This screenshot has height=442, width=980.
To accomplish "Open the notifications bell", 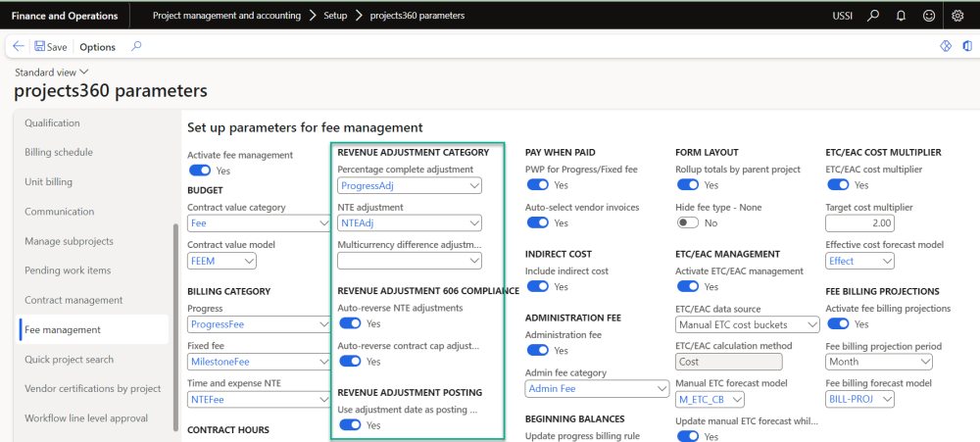I will (900, 16).
